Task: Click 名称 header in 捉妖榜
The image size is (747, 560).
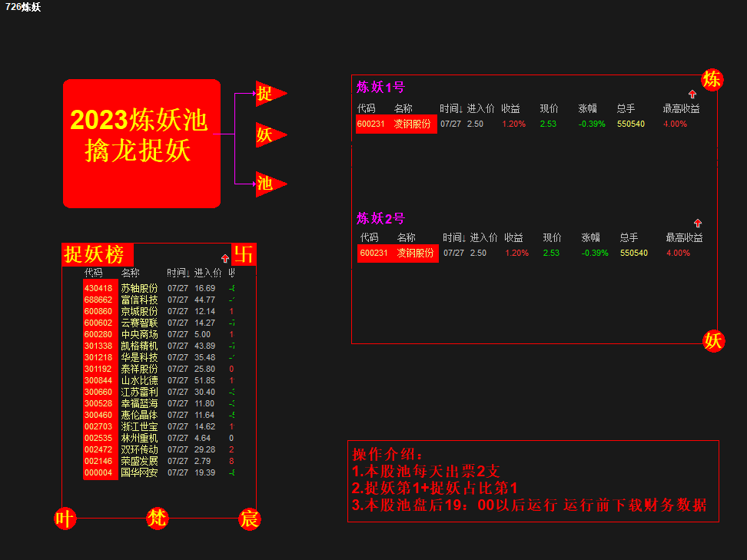Action: point(130,273)
